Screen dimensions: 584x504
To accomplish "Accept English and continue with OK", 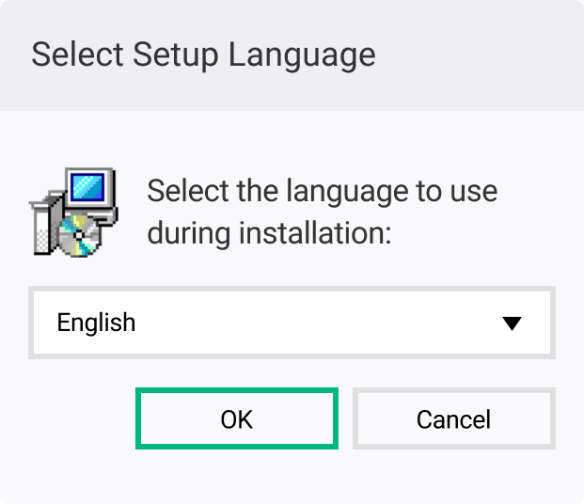I will pyautogui.click(x=237, y=419).
